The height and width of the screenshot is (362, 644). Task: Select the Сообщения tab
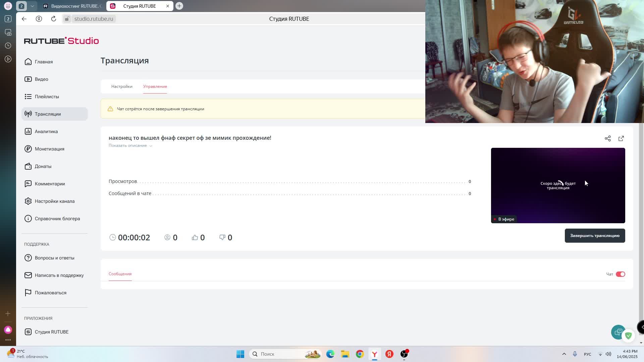(x=120, y=274)
